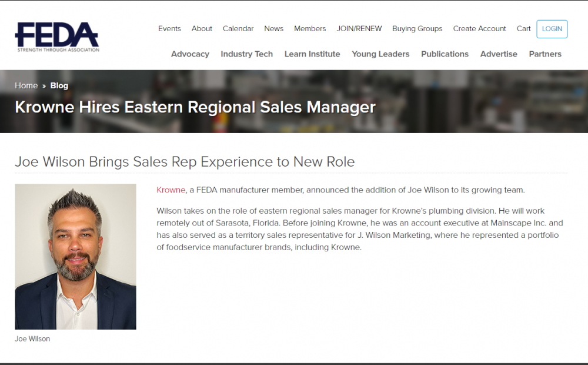Open the Learn Institute menu

(x=312, y=54)
